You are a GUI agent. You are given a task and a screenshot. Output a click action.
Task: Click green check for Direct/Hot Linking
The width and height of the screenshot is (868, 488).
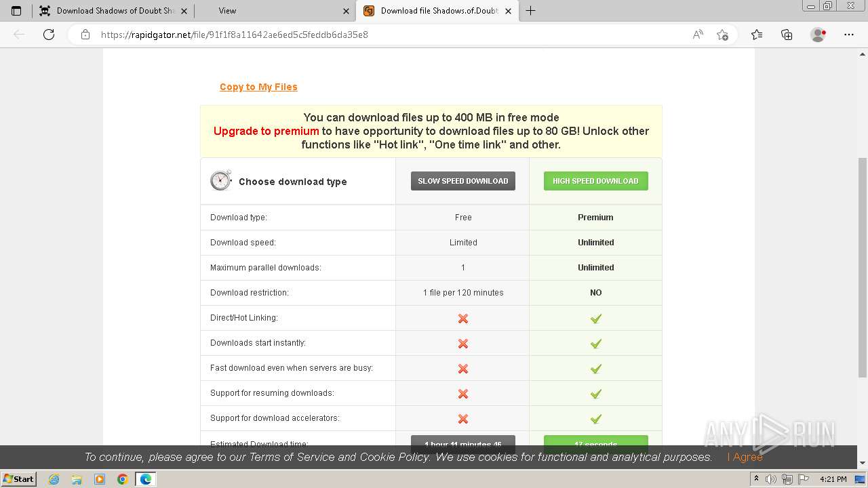point(596,319)
